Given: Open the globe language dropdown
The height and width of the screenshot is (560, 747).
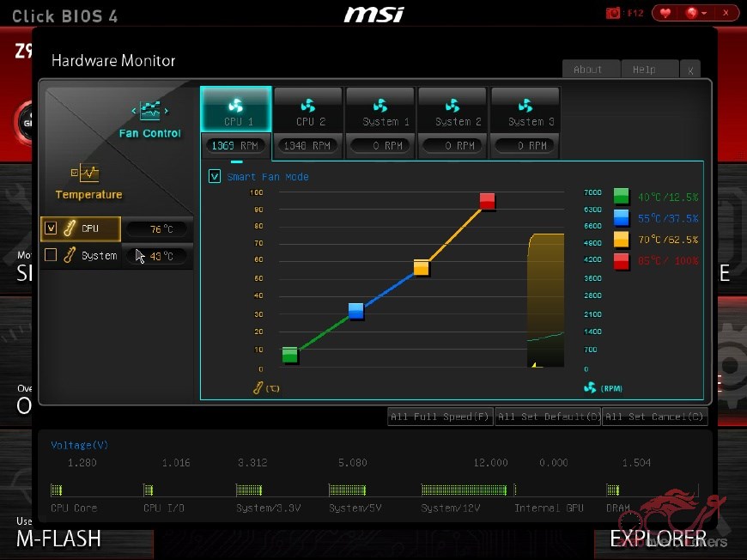Looking at the screenshot, I should (x=695, y=13).
